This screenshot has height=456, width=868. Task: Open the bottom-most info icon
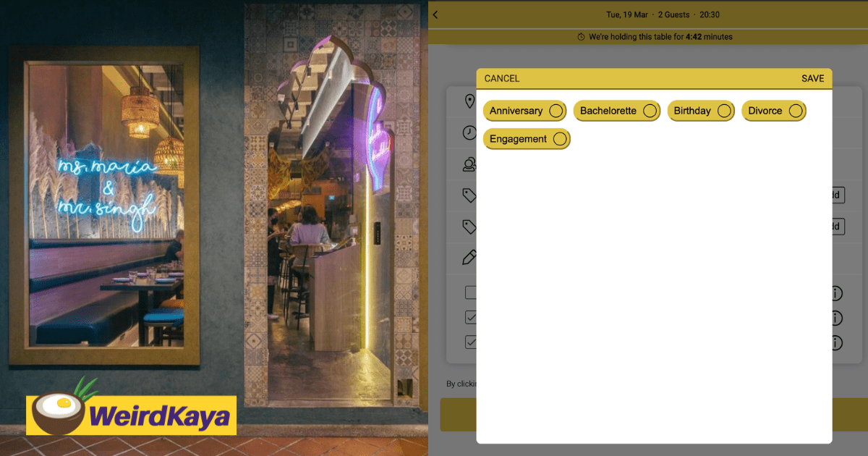(x=835, y=342)
